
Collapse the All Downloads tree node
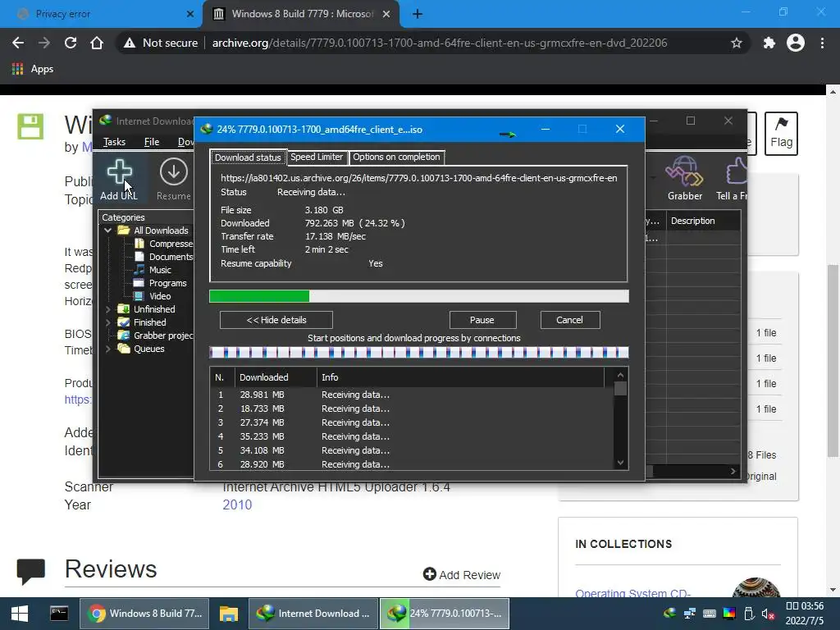pyautogui.click(x=107, y=231)
